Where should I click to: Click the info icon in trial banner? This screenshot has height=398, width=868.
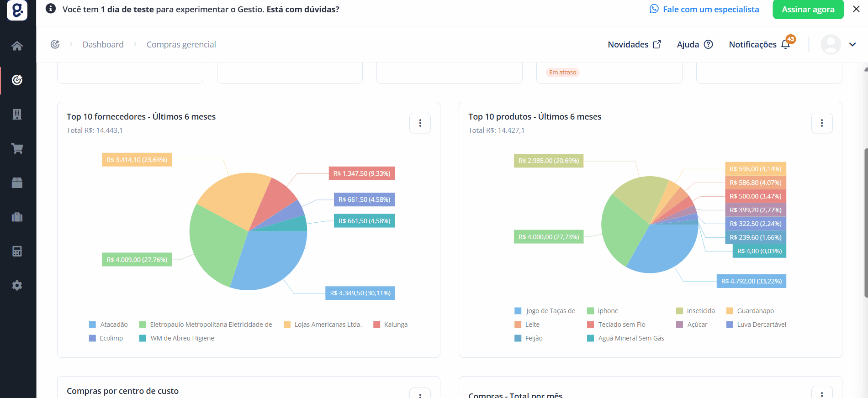[x=51, y=9]
